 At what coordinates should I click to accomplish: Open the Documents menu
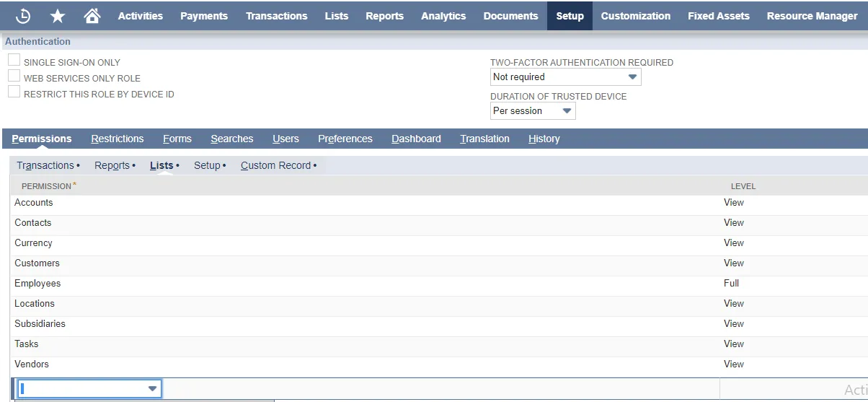[510, 16]
